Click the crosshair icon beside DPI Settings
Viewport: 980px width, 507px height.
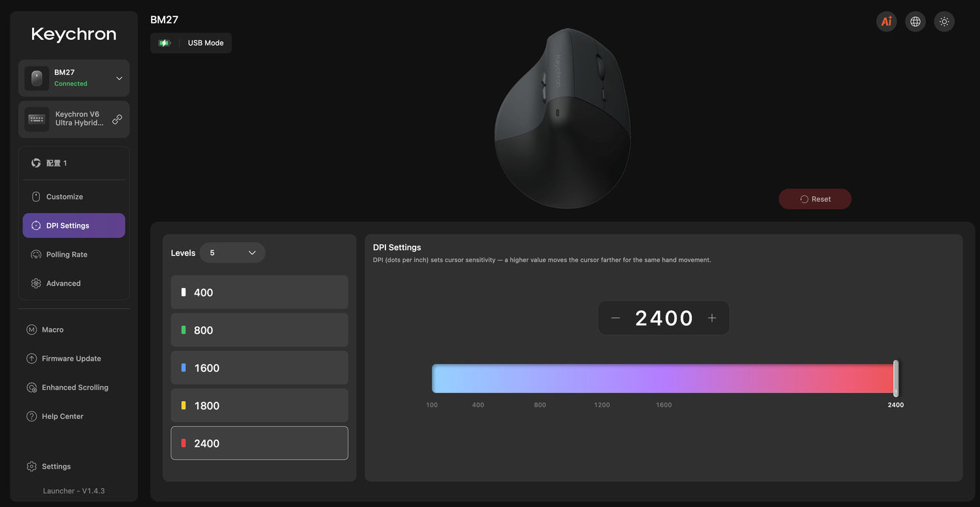(x=36, y=225)
